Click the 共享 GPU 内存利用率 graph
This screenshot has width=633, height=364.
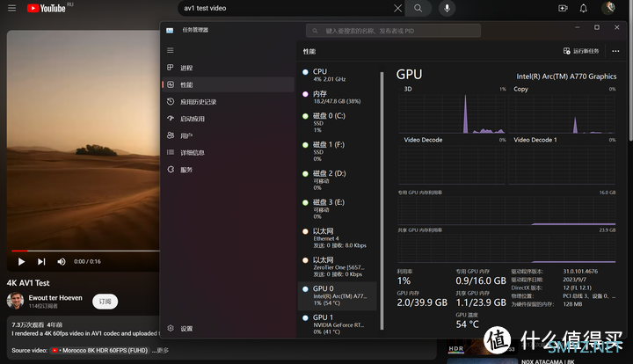point(506,248)
